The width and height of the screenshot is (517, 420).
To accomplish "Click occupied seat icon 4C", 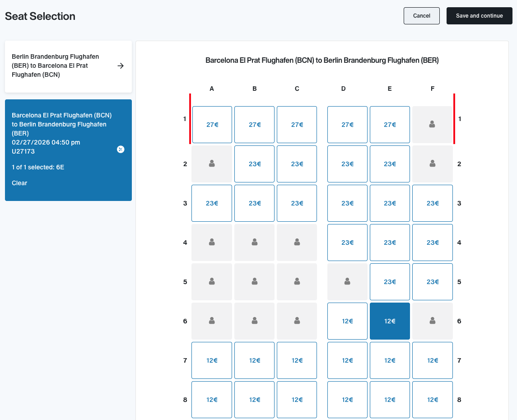I will (297, 243).
